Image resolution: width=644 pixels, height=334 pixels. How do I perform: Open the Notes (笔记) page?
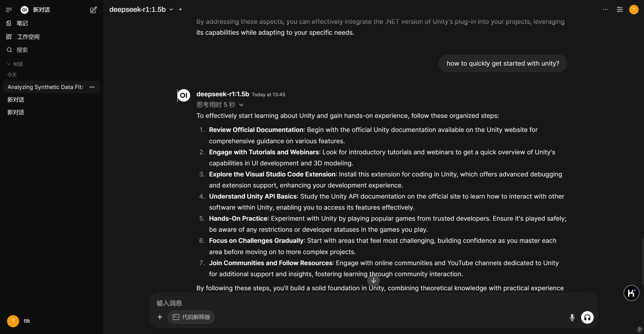22,23
